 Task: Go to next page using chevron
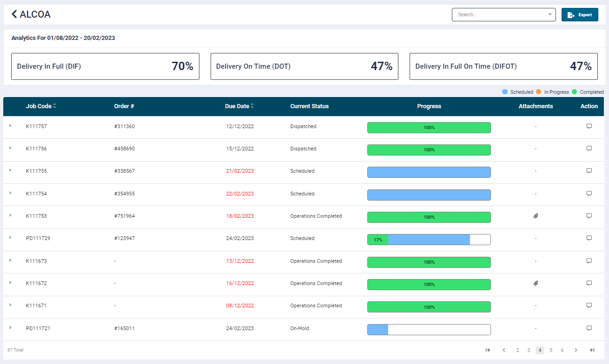576,350
